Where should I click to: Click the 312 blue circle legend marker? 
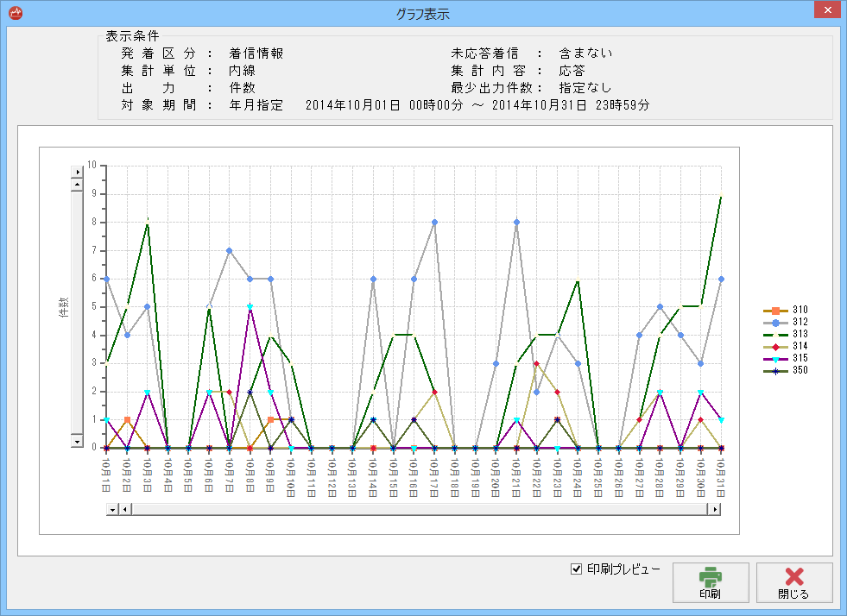pyautogui.click(x=774, y=323)
